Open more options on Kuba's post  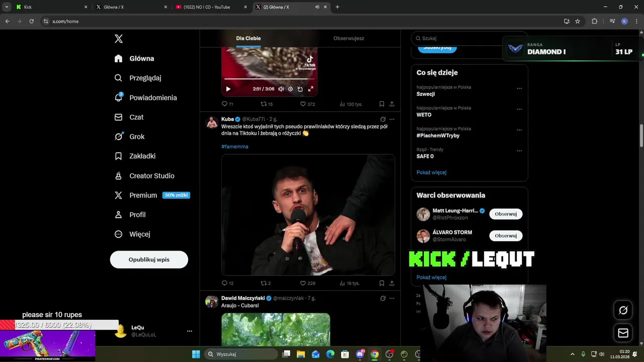[x=392, y=119]
